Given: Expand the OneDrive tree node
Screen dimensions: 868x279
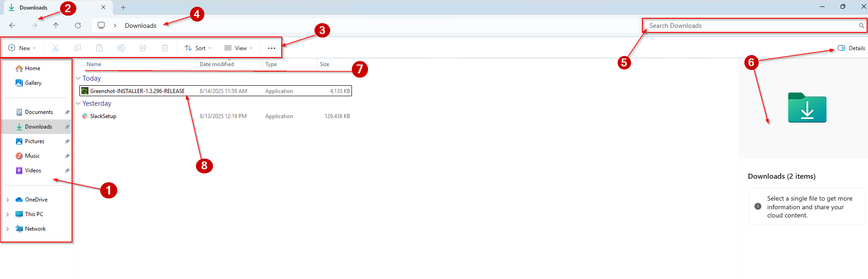Looking at the screenshot, I should pos(8,200).
